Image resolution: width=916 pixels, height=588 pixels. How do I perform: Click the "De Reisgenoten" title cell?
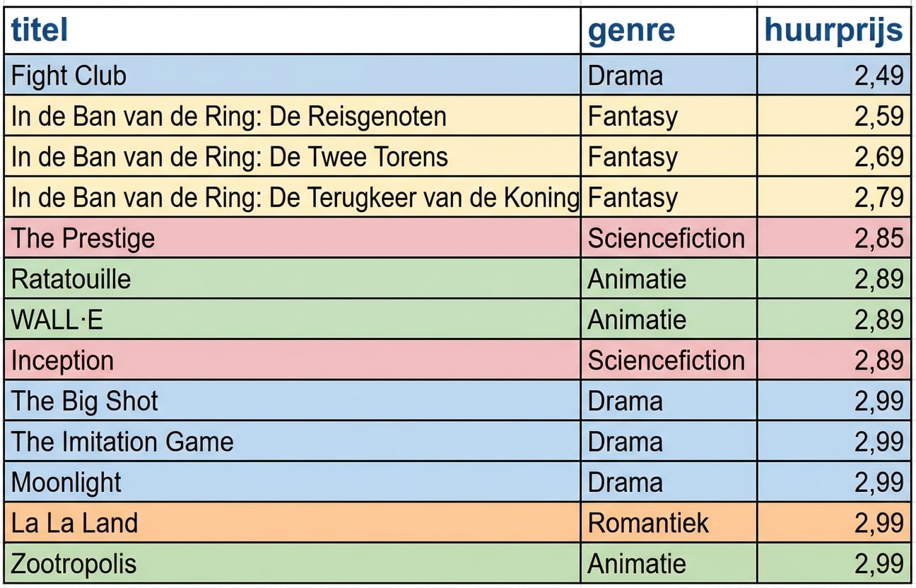(228, 117)
